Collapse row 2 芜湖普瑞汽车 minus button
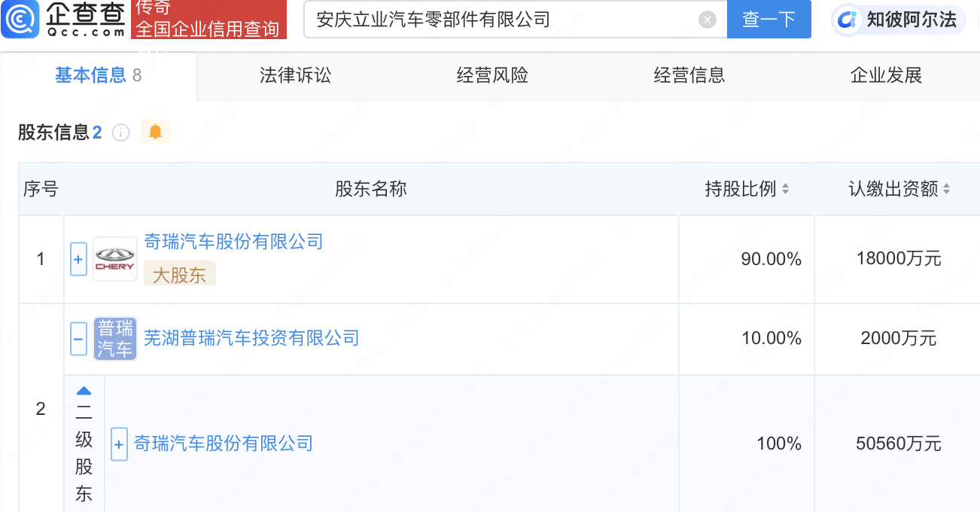The width and height of the screenshot is (980, 512). pos(78,339)
